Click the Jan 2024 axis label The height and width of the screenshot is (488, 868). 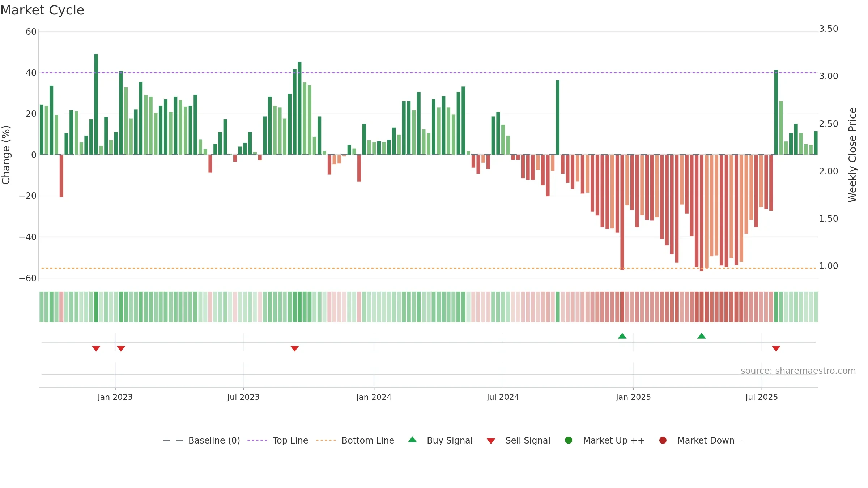click(x=374, y=397)
